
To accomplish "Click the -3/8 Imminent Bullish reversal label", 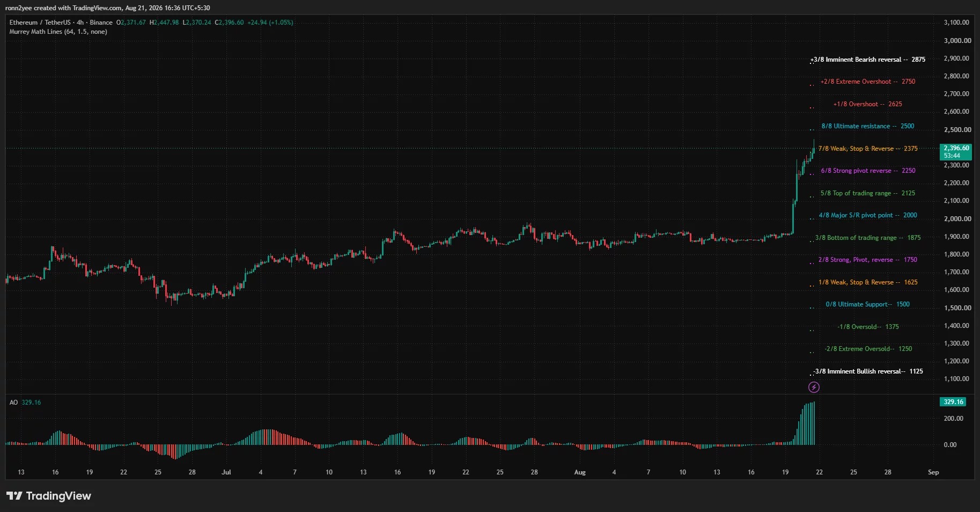I will 868,371.
